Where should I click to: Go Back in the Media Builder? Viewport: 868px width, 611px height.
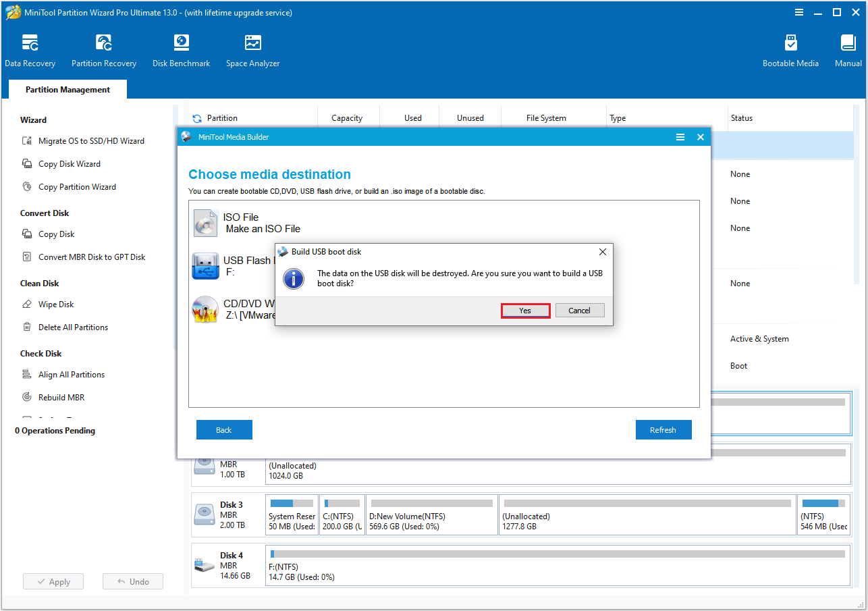224,429
